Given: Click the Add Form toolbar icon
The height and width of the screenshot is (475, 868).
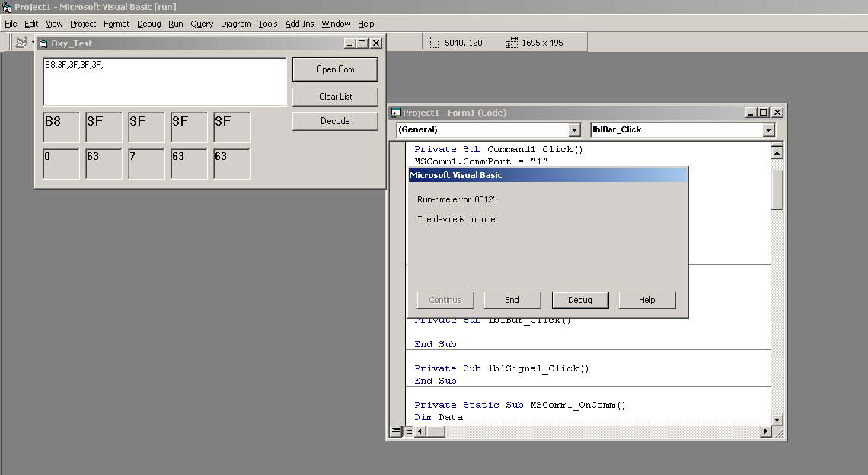Looking at the screenshot, I should (x=21, y=42).
